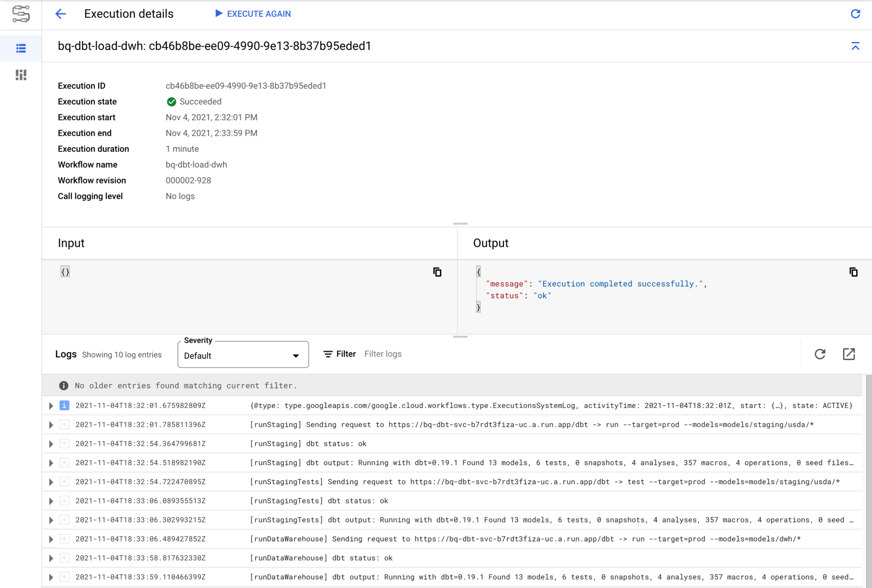Click the info icon beside 'No older entries found'
This screenshot has height=588, width=872.
point(63,385)
